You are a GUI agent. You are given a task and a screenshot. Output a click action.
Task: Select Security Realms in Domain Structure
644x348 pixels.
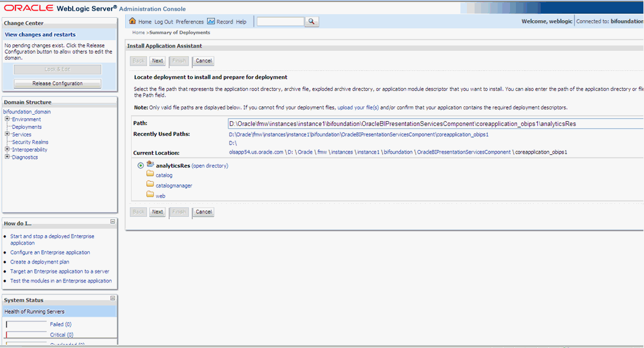(30, 142)
